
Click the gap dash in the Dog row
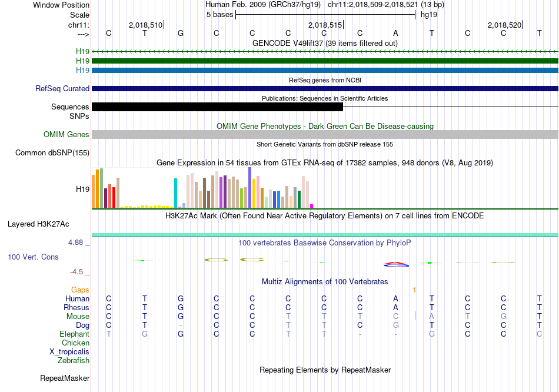click(181, 325)
